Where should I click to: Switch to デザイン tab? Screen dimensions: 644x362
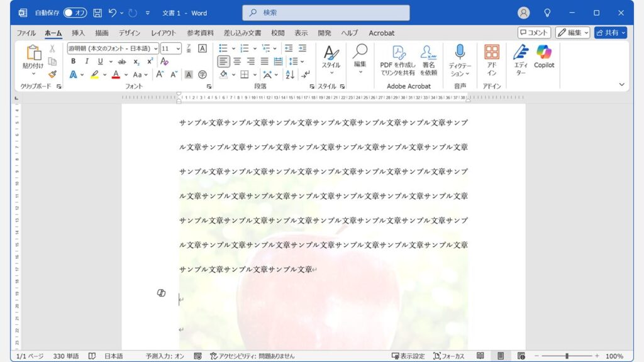[x=130, y=33]
